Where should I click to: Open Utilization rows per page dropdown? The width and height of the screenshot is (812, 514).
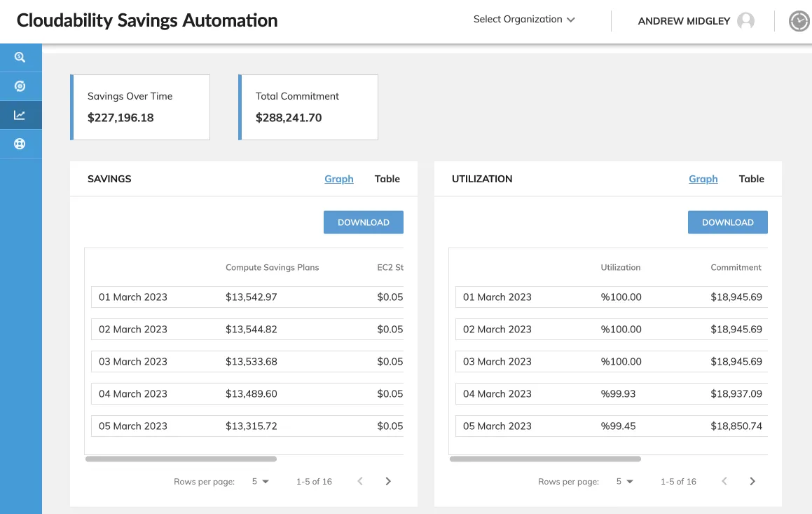(x=624, y=481)
